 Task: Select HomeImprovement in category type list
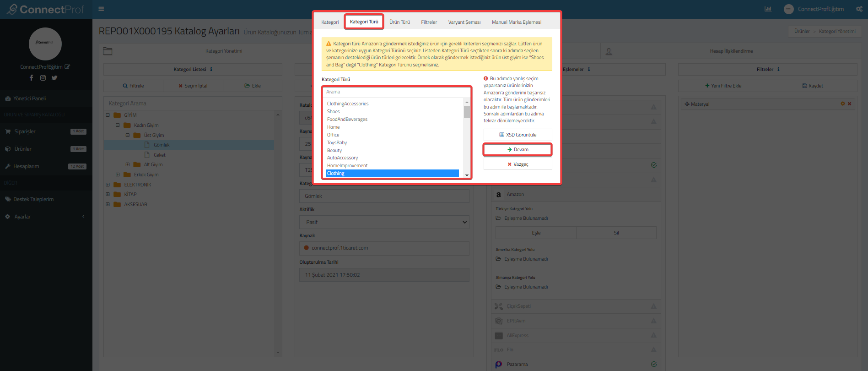point(347,166)
